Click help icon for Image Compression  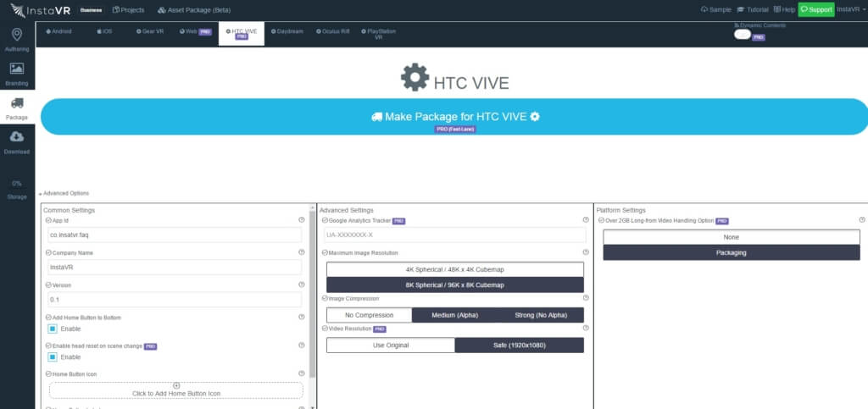coord(586,298)
